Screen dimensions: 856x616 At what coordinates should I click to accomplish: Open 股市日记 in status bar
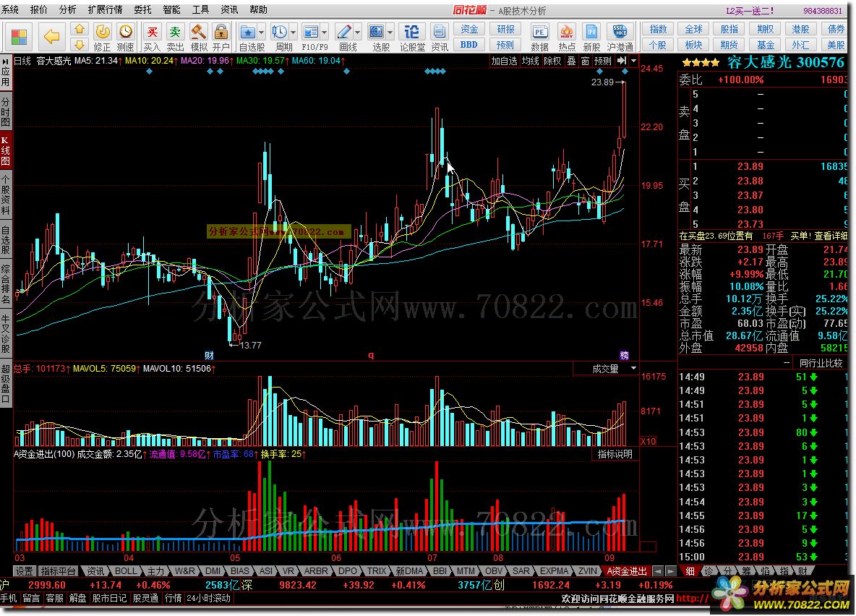coord(108,598)
